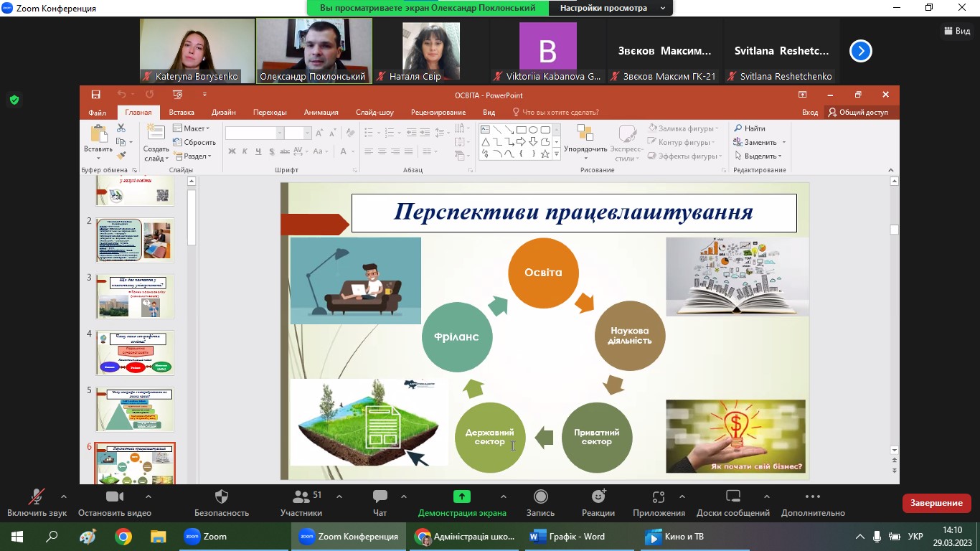Toggle the Вид view layout button

pyautogui.click(x=956, y=31)
